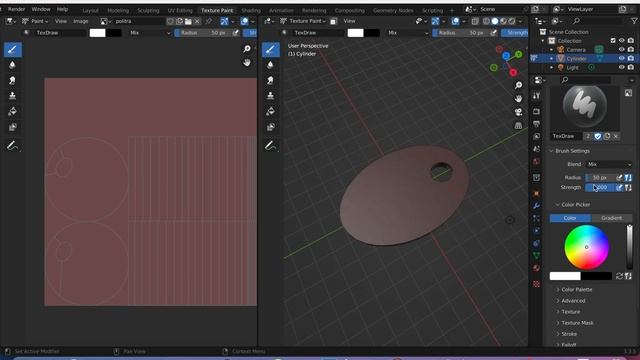Image resolution: width=640 pixels, height=360 pixels.
Task: Open the Texture properties checker tab
Action: [x=536, y=284]
